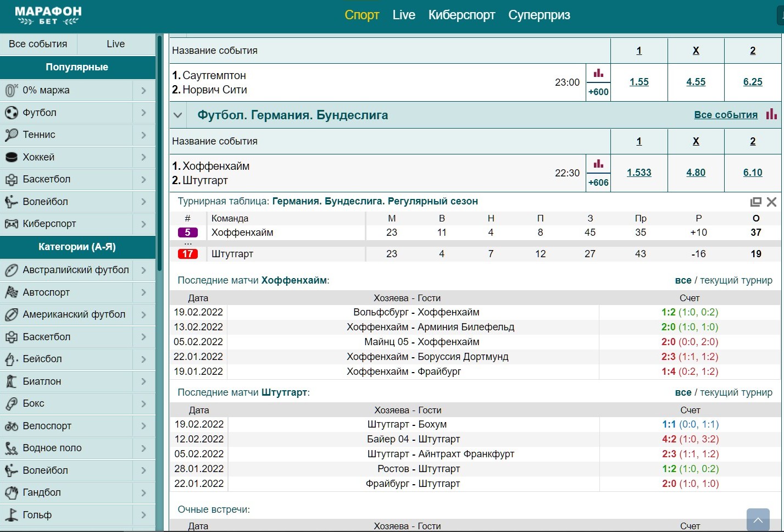Screen dimensions: 784x532
Task: Expand the 0% маржа arrow
Action: [x=143, y=90]
